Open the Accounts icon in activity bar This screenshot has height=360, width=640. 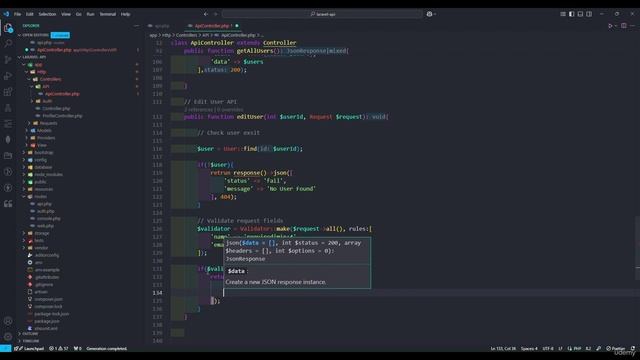(8, 321)
